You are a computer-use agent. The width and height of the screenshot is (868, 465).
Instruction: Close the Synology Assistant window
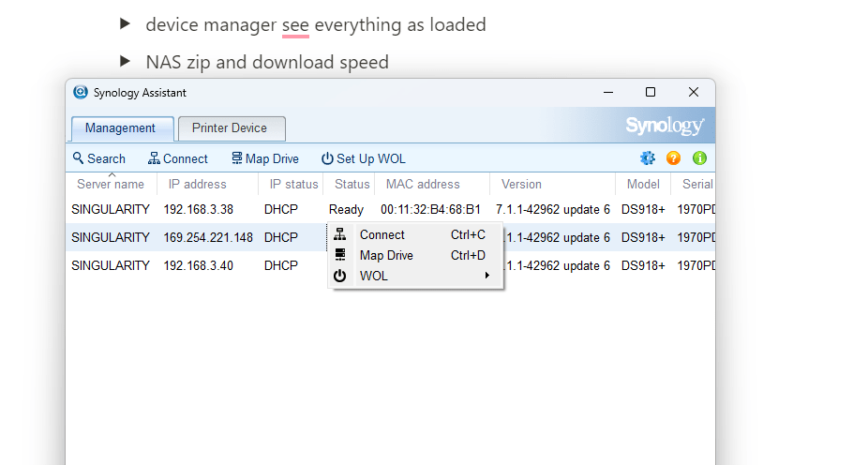tap(693, 93)
